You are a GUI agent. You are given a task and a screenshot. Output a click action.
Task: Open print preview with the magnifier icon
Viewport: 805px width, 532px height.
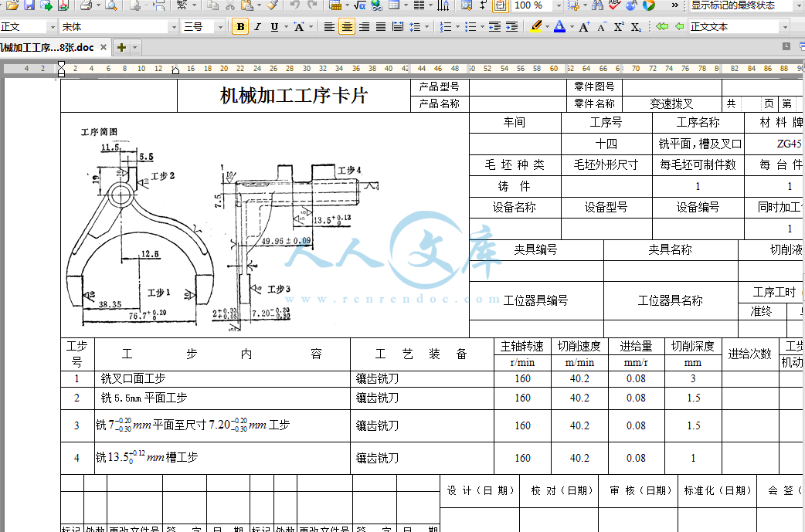tap(110, 5)
